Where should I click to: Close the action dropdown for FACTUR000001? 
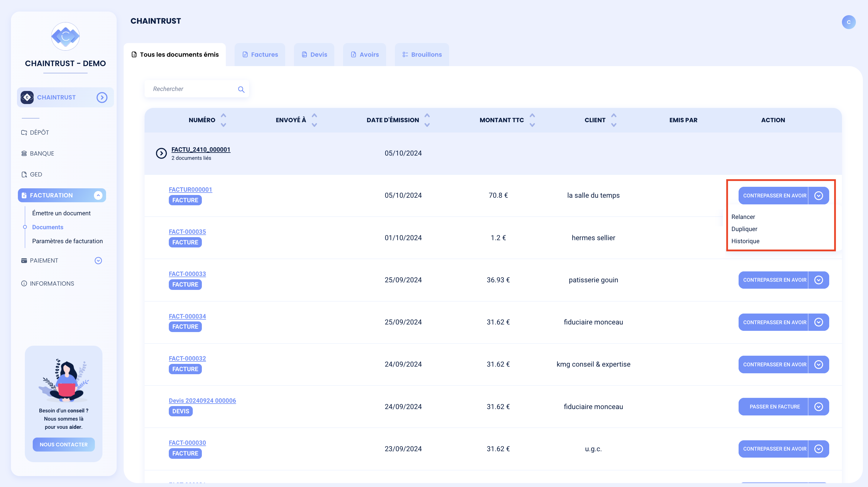tap(819, 196)
